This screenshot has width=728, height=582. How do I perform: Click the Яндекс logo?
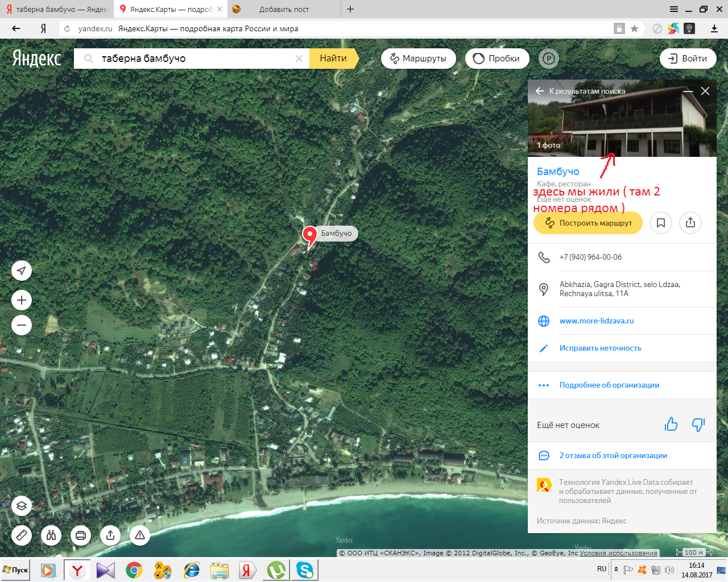coord(37,59)
